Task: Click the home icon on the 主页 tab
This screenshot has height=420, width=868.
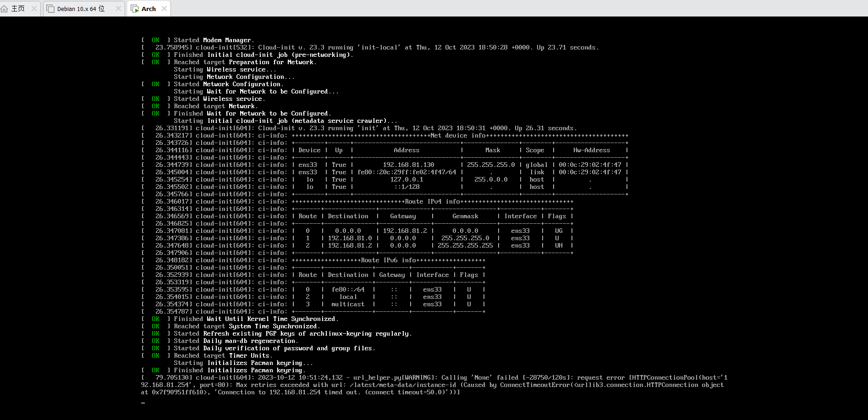Action: pos(5,9)
